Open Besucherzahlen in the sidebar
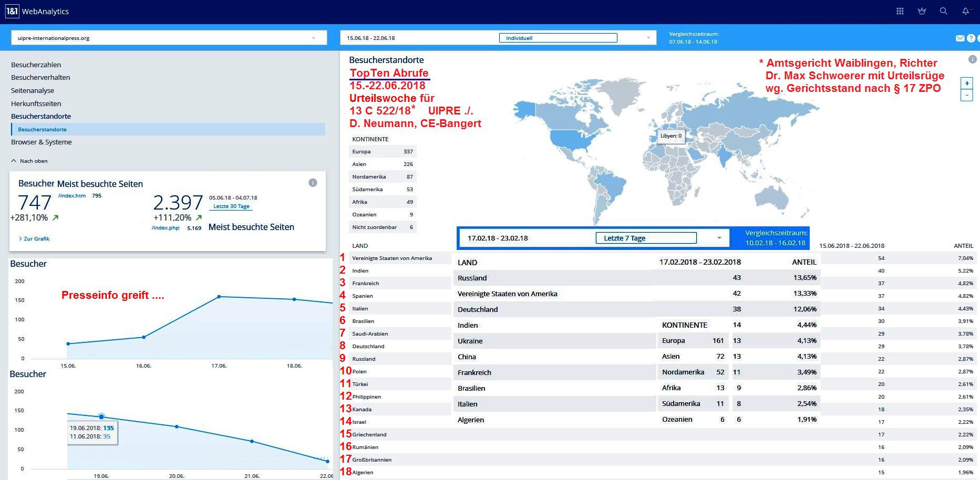980x480 pixels. [36, 65]
